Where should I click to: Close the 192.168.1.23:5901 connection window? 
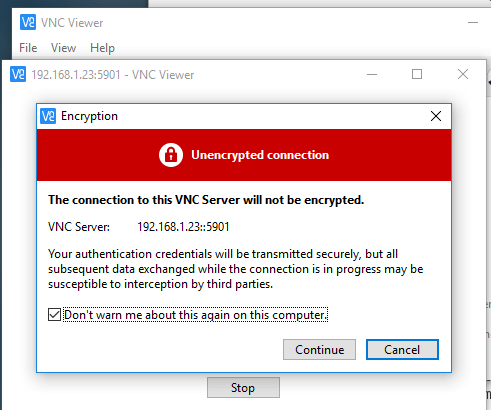pos(463,74)
